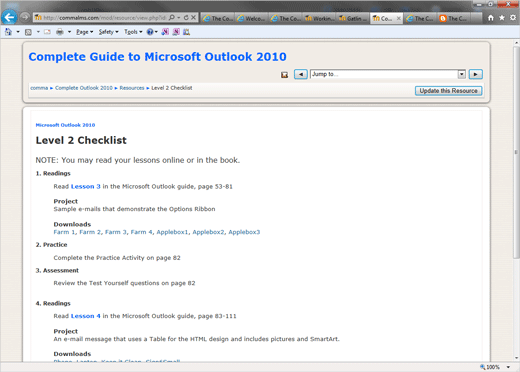Viewport: 520px width, 372px height.
Task: Stop loading with the address bar X
Action: point(193,18)
